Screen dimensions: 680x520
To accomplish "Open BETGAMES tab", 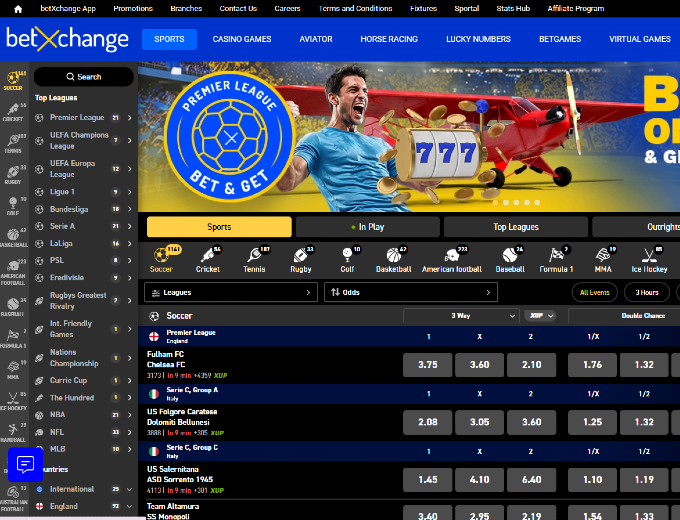I will (x=560, y=39).
